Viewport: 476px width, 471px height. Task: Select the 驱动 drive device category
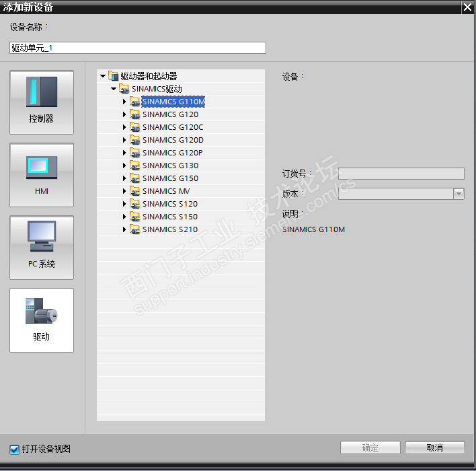pyautogui.click(x=42, y=320)
